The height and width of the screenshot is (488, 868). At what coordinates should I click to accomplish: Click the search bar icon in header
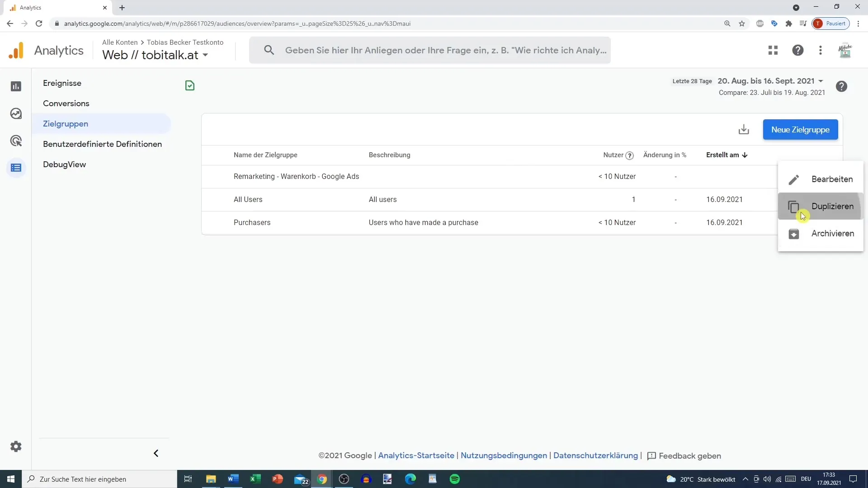coord(268,50)
